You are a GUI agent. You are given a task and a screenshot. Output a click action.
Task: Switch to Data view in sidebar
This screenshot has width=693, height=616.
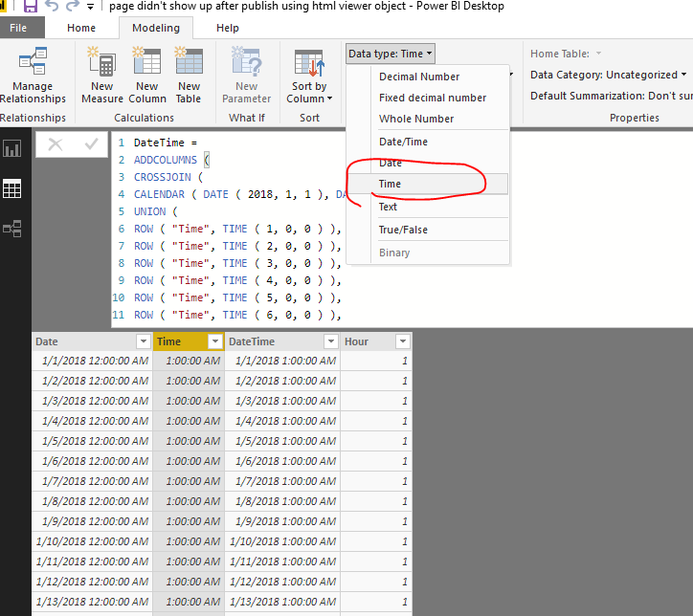coord(11,189)
